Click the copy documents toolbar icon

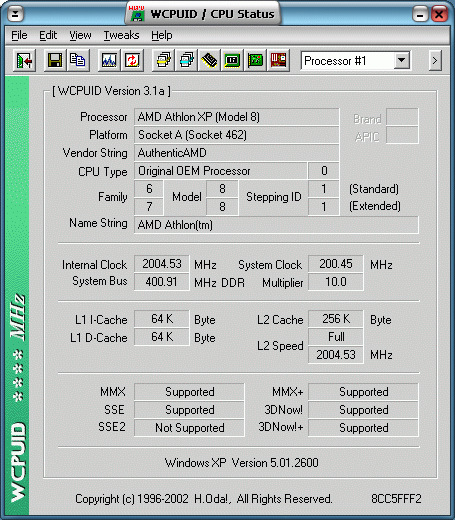coord(78,61)
